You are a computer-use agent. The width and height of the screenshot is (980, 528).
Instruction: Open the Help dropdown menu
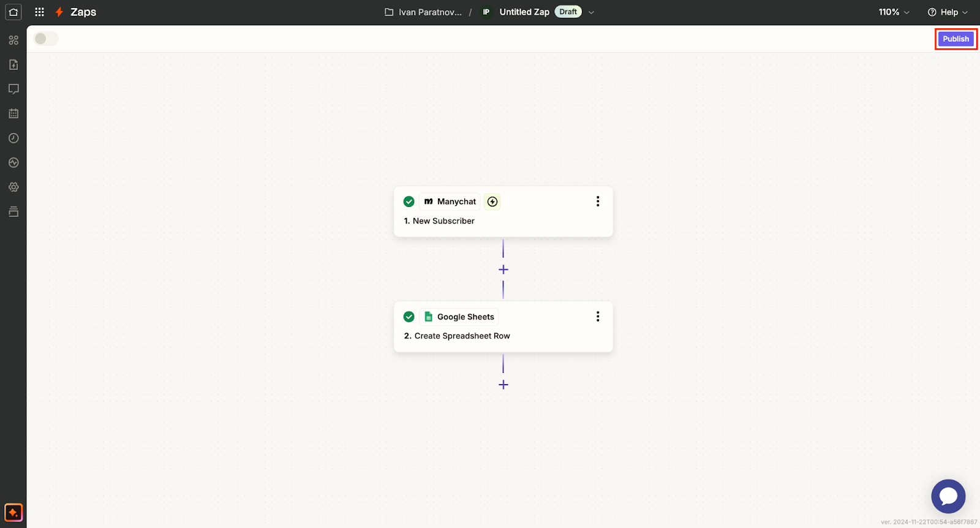tap(948, 12)
